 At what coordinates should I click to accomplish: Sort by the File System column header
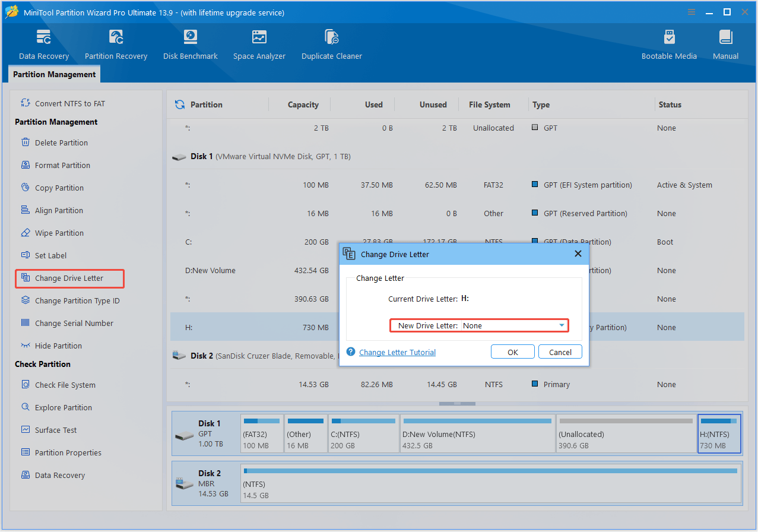click(490, 104)
